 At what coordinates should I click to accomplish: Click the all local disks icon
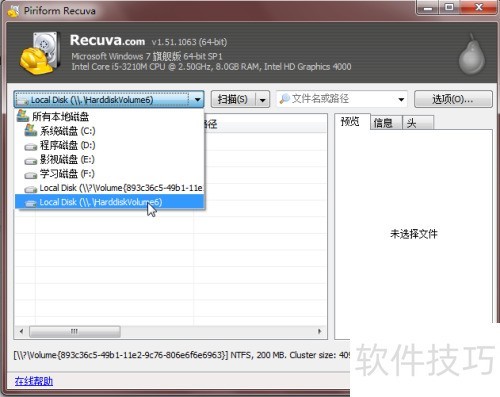point(23,116)
